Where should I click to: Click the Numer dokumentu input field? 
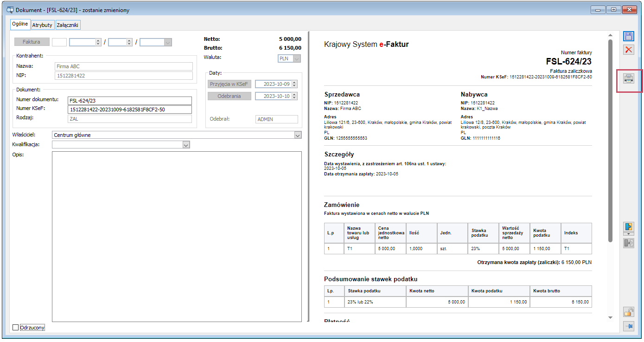tap(129, 101)
